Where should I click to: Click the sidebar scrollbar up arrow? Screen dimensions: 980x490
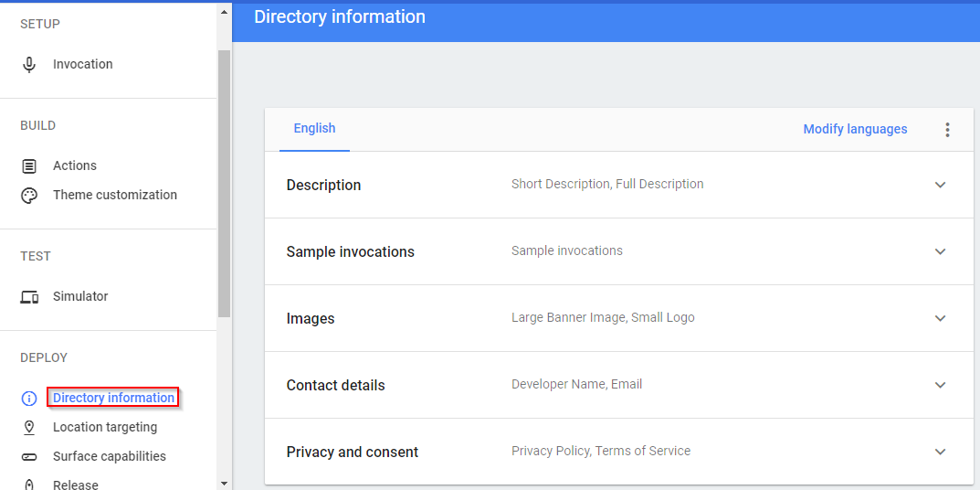click(225, 11)
